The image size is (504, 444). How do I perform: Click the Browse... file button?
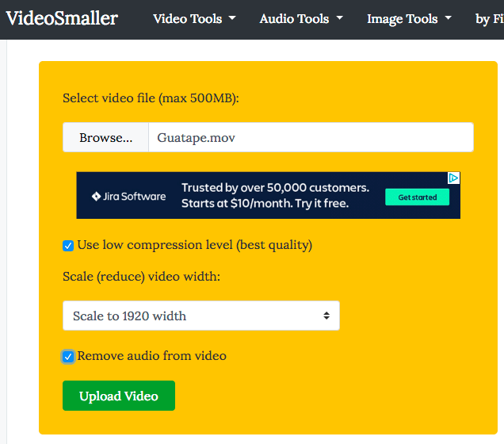coord(105,137)
